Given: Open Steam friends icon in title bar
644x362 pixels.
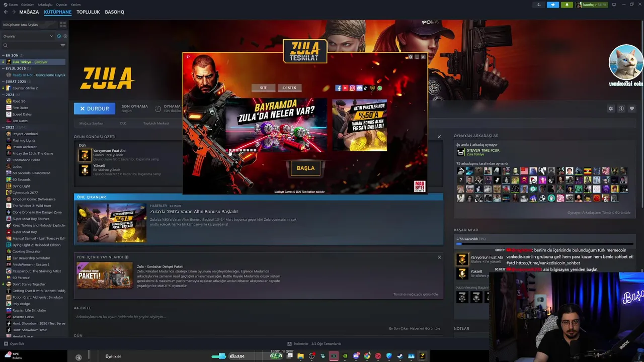Looking at the screenshot, I should (x=539, y=5).
